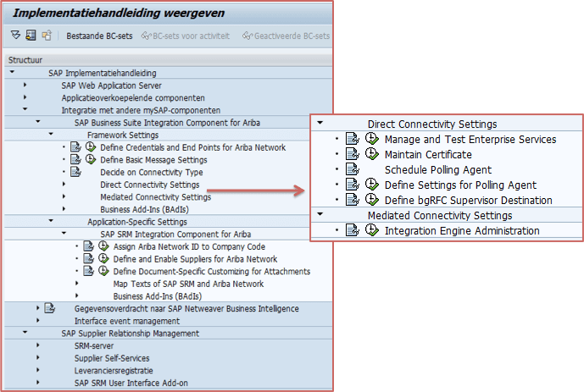Image resolution: width=584 pixels, height=392 pixels.
Task: Open documentation icon for Define Credentials and End Points
Action: pyautogui.click(x=75, y=147)
